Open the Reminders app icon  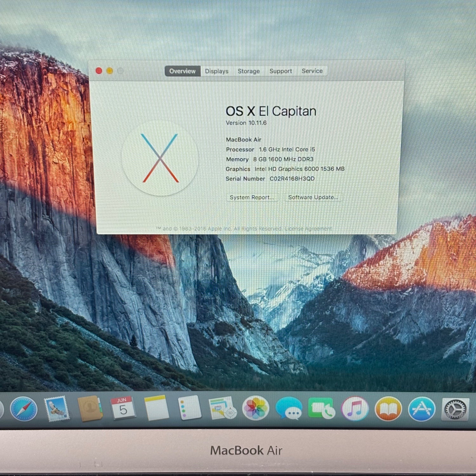pyautogui.click(x=189, y=408)
